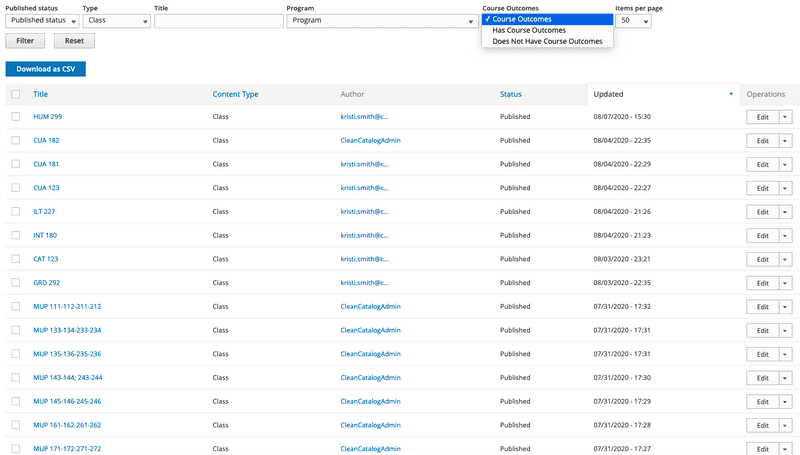The height and width of the screenshot is (455, 800).
Task: Check the MUP 143-144; 243-244 row checkbox
Action: click(x=16, y=378)
